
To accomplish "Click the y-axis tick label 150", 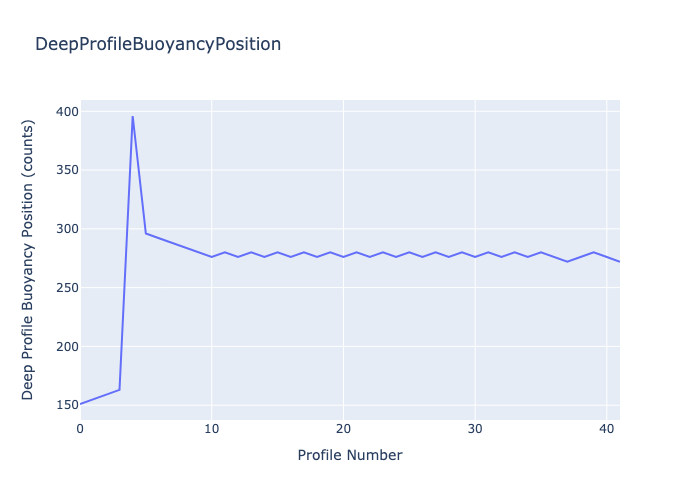I will [x=66, y=405].
